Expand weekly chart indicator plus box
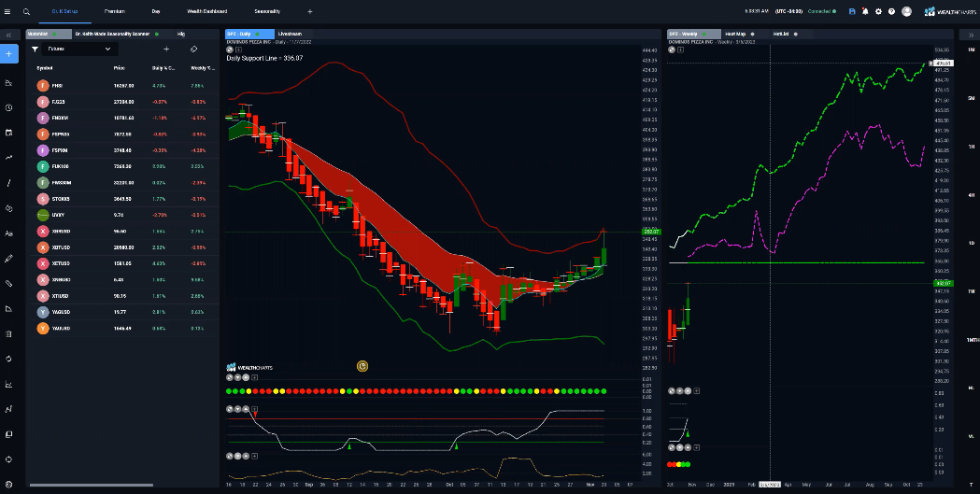Screen dimensions: 980x494 [x=679, y=49]
